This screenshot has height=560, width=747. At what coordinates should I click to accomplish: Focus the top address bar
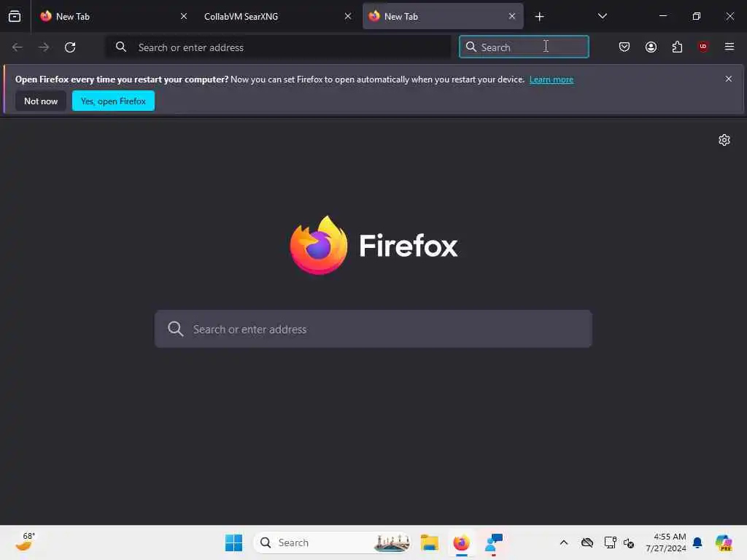(278, 47)
